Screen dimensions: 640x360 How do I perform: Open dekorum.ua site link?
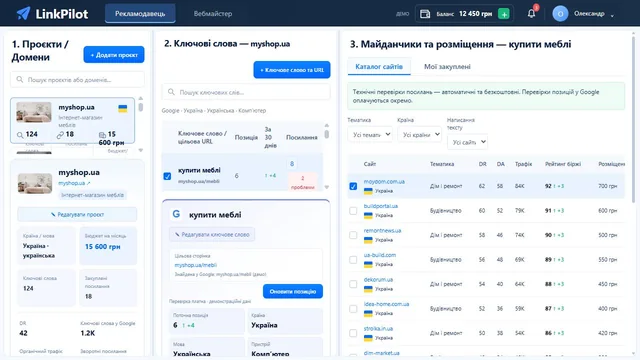(x=378, y=280)
